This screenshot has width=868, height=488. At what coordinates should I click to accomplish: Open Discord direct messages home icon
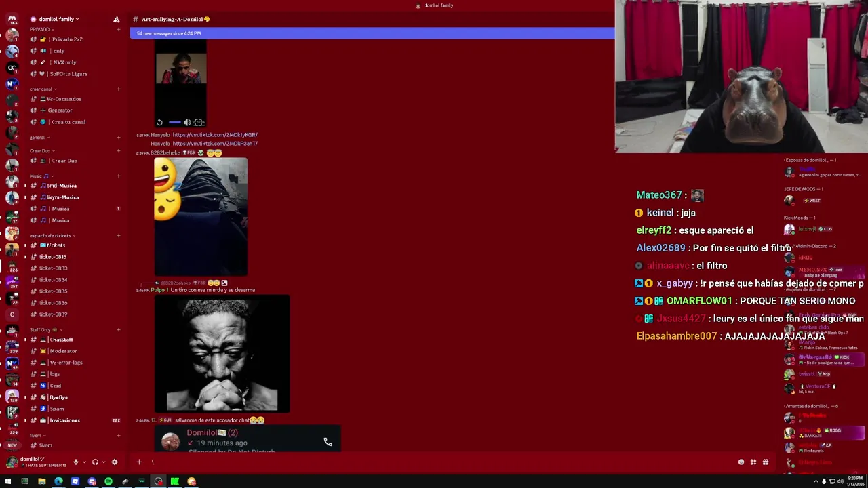click(12, 19)
